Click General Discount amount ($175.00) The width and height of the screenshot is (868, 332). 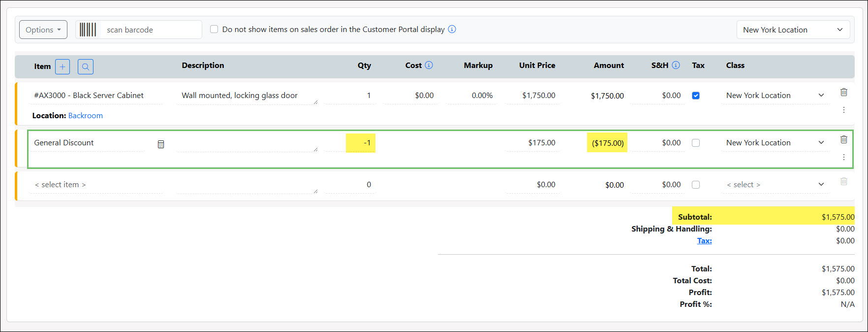click(608, 143)
